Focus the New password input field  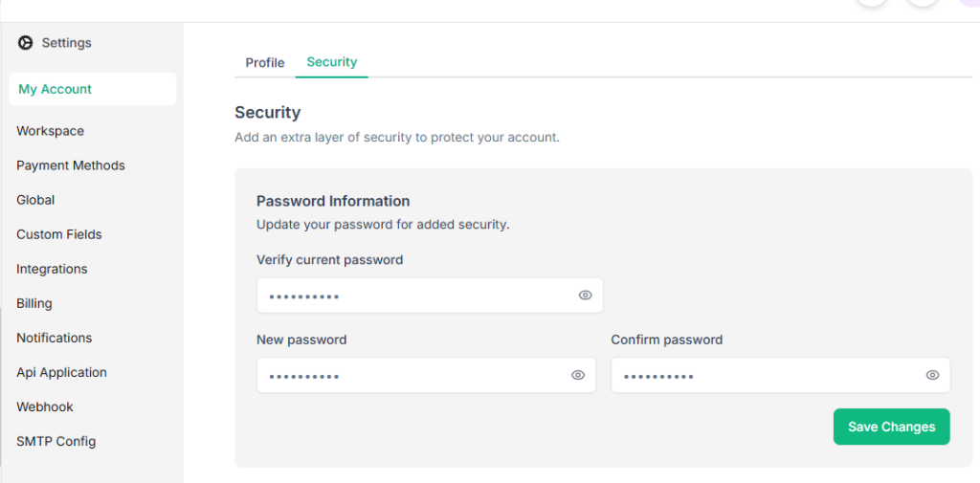[x=412, y=376]
